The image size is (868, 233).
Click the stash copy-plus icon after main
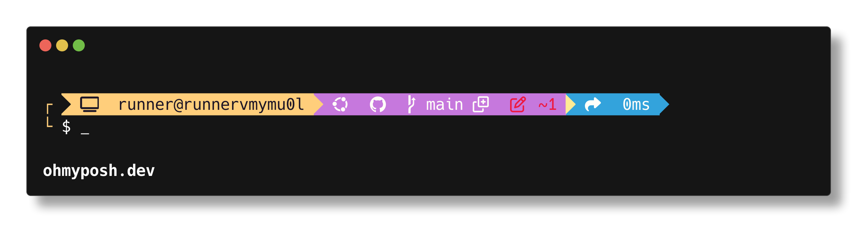pyautogui.click(x=481, y=104)
